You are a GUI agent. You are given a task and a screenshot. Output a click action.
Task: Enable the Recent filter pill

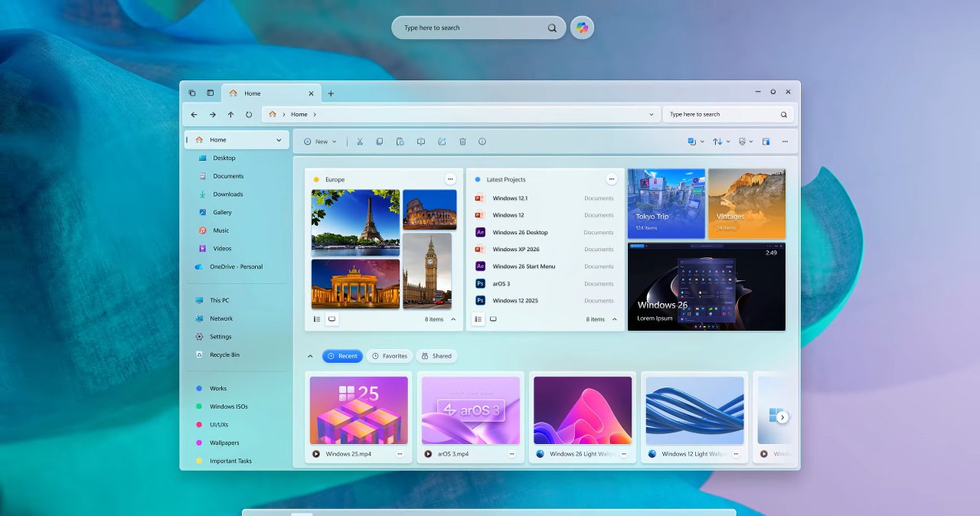click(342, 355)
